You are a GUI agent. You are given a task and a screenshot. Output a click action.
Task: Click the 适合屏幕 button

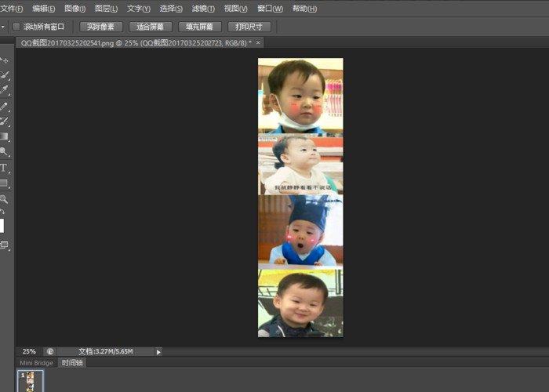[151, 27]
